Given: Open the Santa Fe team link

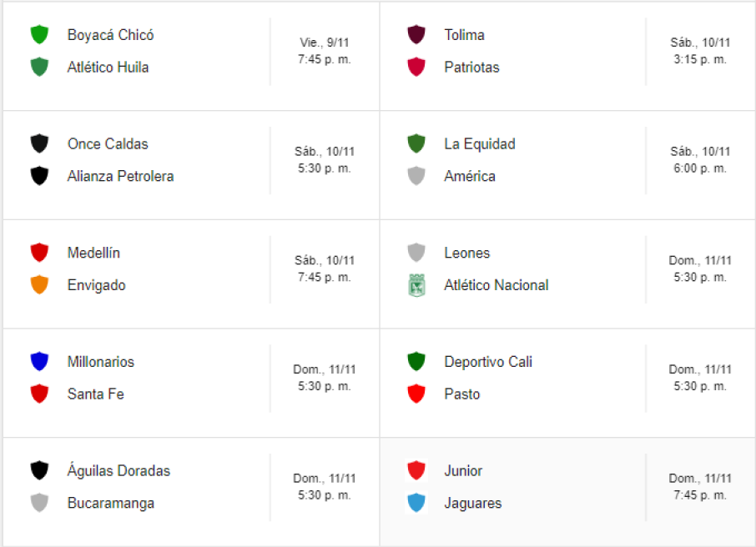Looking at the screenshot, I should point(95,394).
